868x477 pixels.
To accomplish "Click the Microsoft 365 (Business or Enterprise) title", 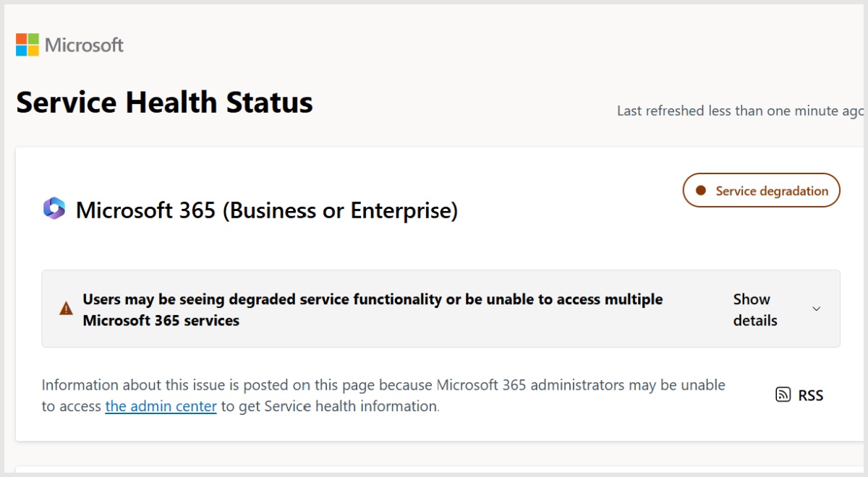I will pos(267,210).
